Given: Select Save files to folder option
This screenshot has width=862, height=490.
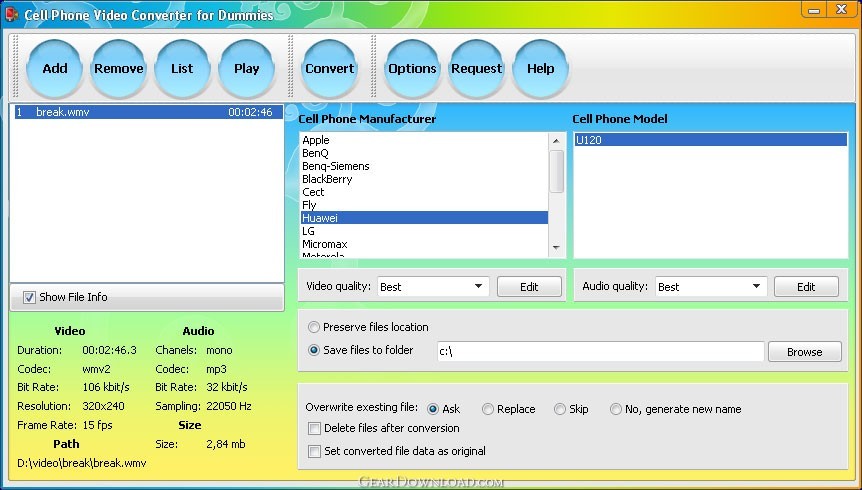Looking at the screenshot, I should 314,350.
